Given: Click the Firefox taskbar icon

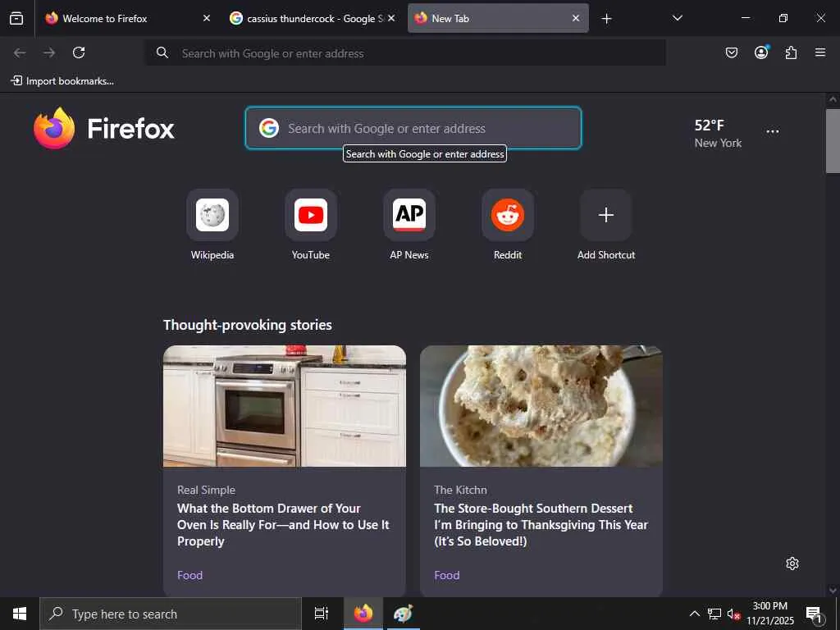Looking at the screenshot, I should pyautogui.click(x=363, y=614).
